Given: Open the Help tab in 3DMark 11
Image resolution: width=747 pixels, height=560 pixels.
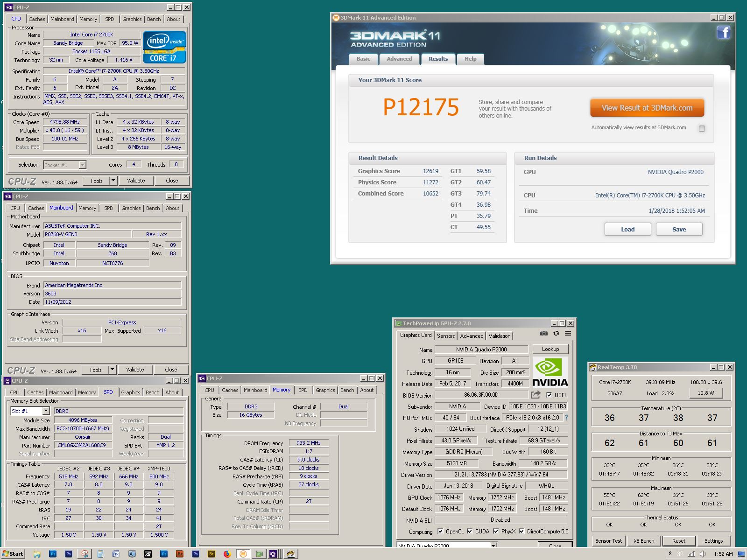Looking at the screenshot, I should 471,59.
